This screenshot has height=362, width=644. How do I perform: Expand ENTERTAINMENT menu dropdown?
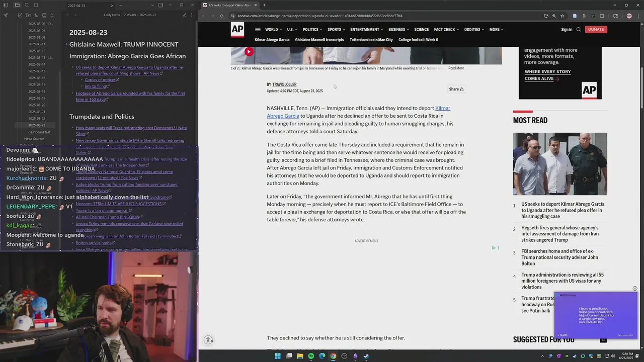(367, 30)
